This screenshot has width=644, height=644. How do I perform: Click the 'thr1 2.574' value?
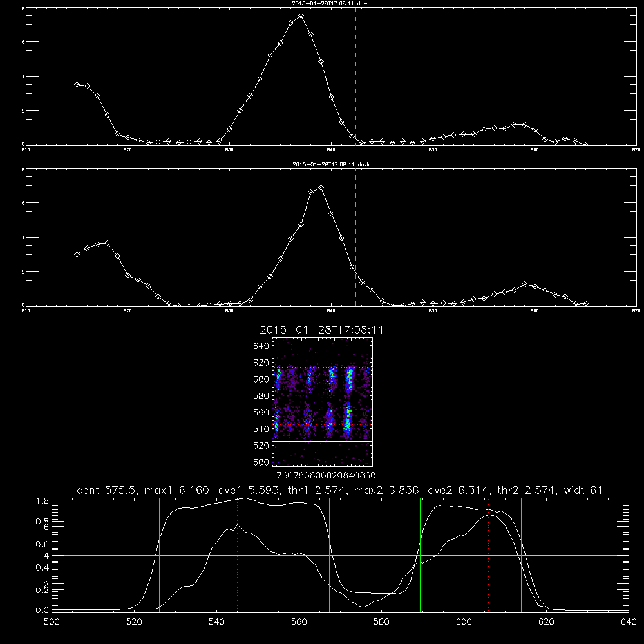click(x=317, y=490)
